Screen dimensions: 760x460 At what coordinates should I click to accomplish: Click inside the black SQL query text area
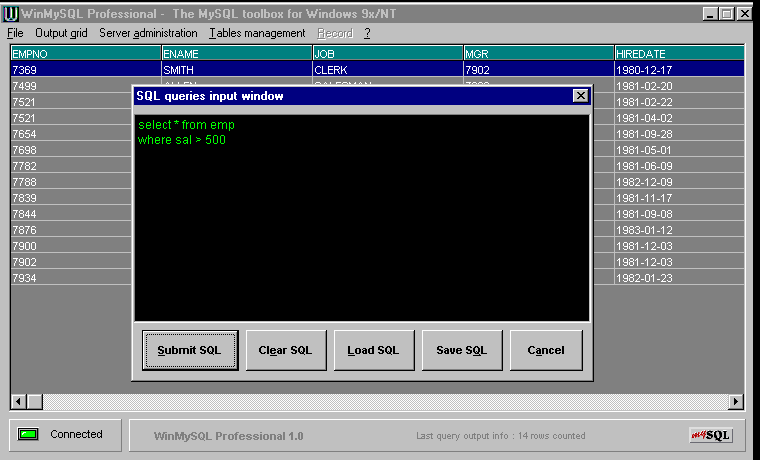(x=362, y=218)
